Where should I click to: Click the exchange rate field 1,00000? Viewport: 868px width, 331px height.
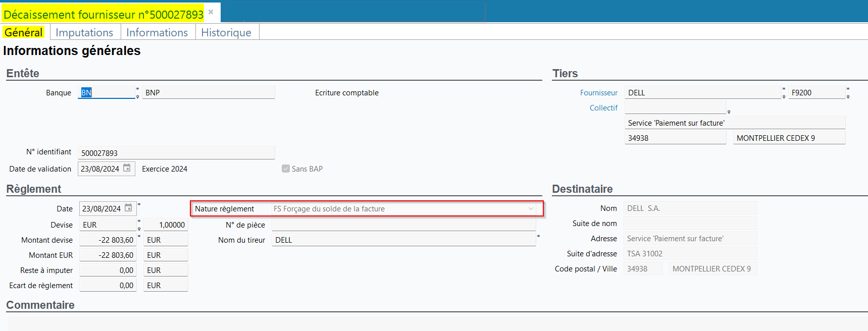[x=166, y=225]
